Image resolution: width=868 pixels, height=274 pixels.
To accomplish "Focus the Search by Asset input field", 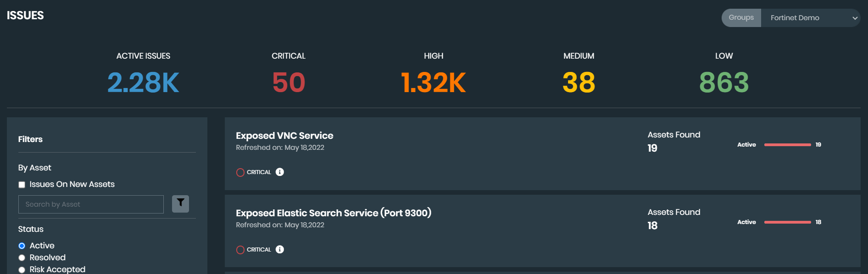I will tap(91, 204).
